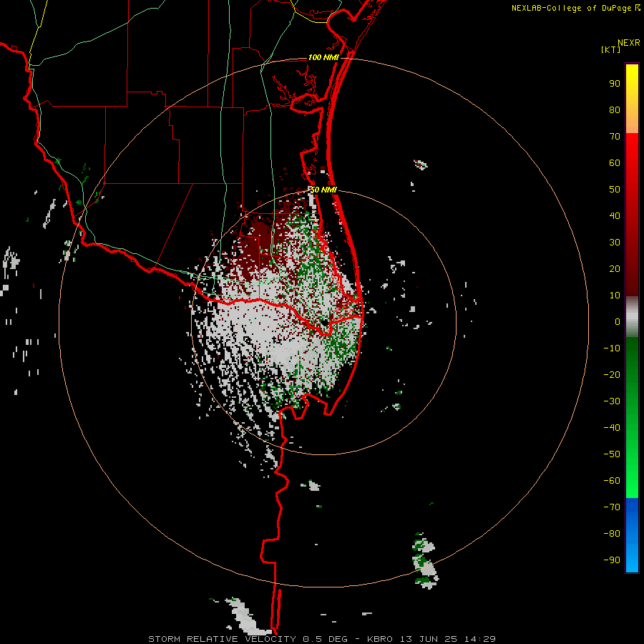The height and width of the screenshot is (644, 644).
Task: Click the -10 value on the velocity scale
Action: [612, 348]
